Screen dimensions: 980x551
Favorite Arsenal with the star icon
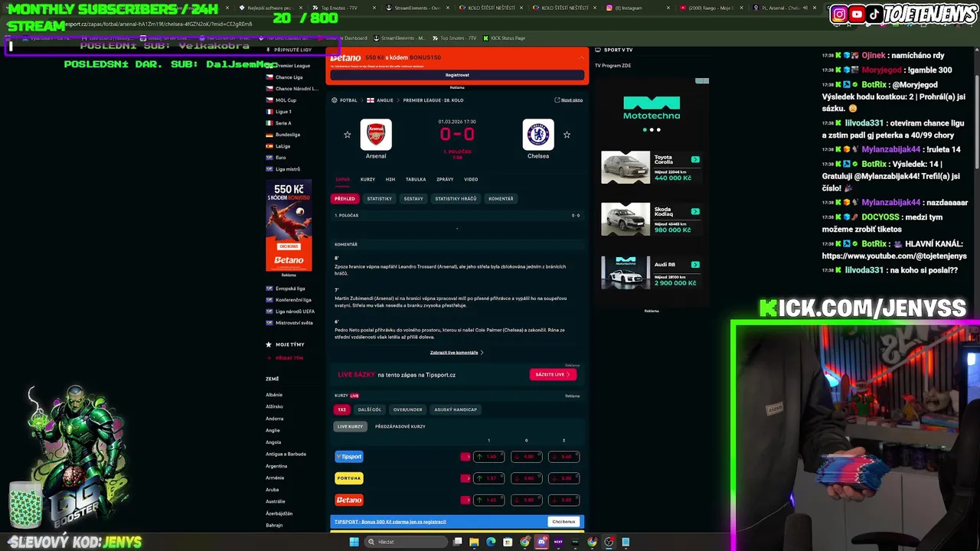pyautogui.click(x=347, y=135)
